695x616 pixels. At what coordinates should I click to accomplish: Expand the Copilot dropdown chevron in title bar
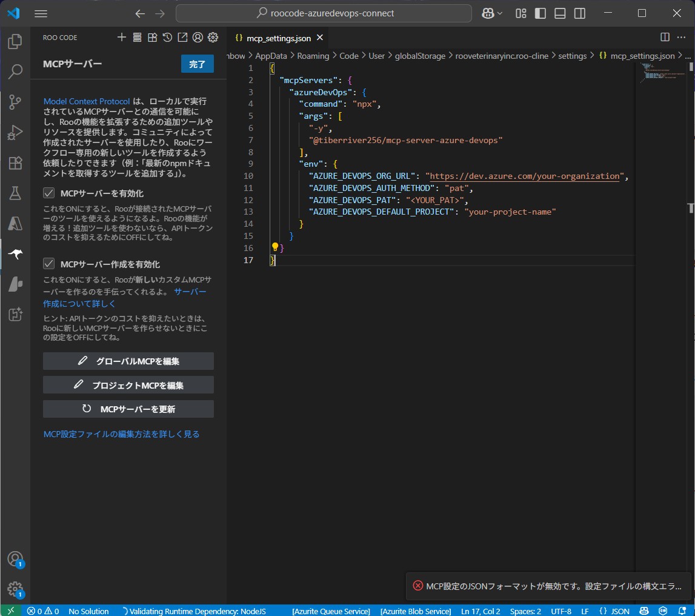tap(500, 13)
